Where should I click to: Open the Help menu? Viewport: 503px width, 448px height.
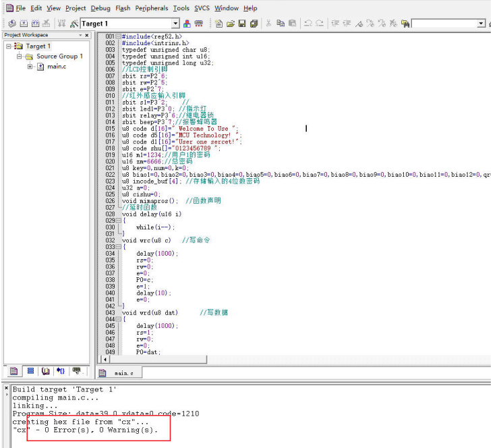pos(250,8)
